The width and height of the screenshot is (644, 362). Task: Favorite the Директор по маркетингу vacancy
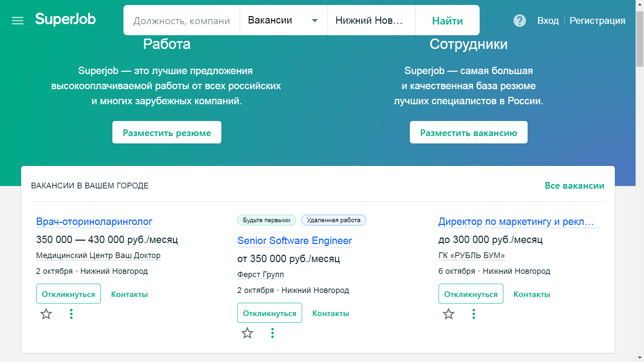point(448,314)
